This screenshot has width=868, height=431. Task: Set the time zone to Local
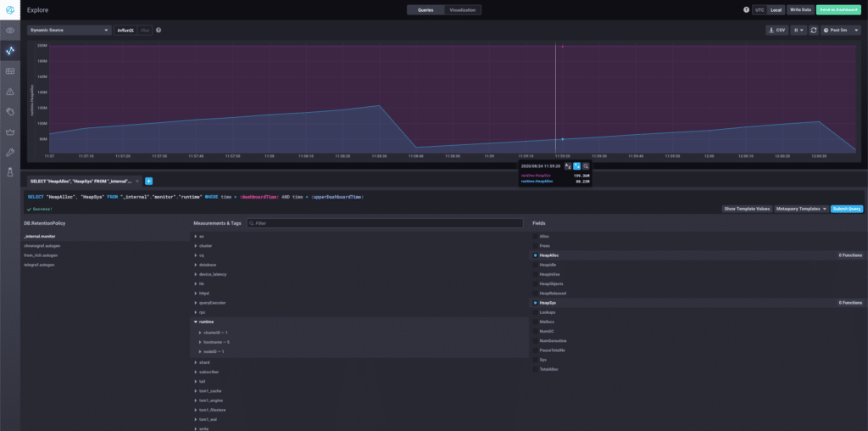click(776, 10)
